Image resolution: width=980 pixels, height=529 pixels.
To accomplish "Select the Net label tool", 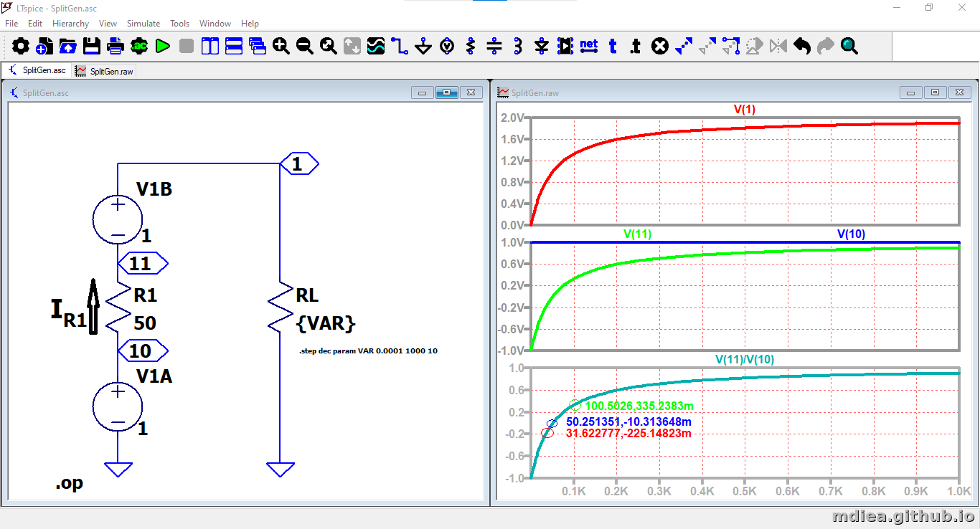I will click(x=589, y=47).
